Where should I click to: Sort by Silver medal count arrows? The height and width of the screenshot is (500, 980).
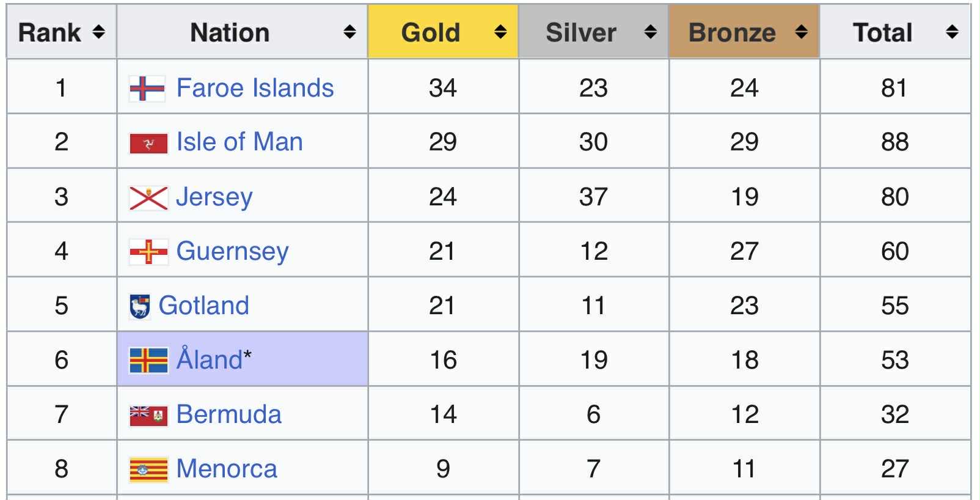[651, 32]
